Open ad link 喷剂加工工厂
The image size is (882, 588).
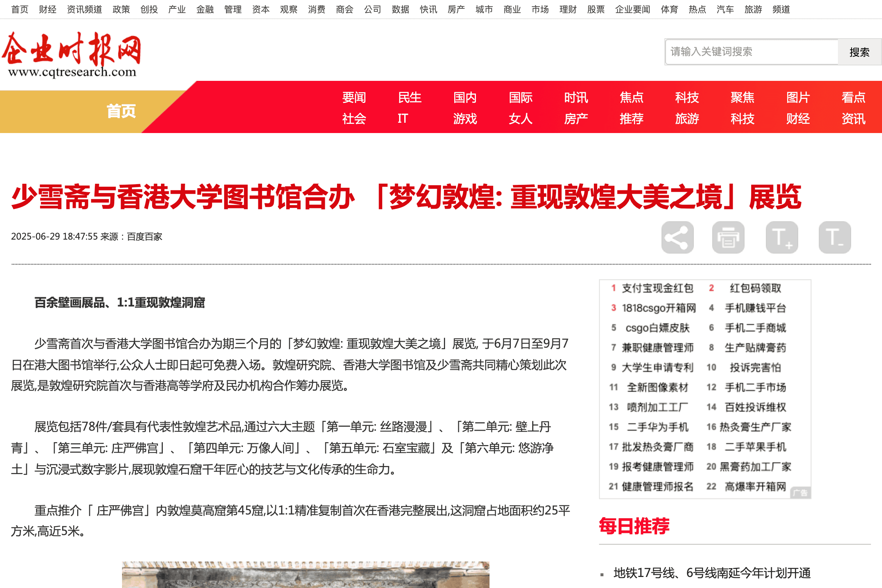pyautogui.click(x=657, y=407)
